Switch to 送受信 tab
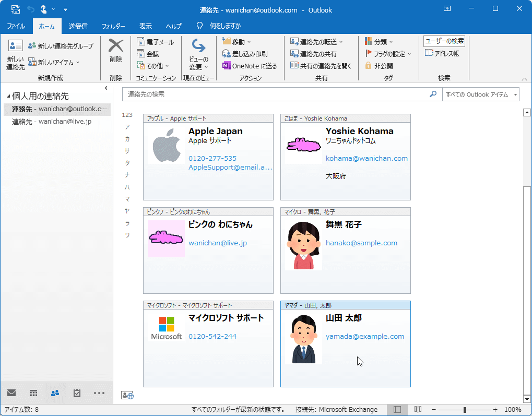Viewport: 532px width, 416px height. click(78, 26)
